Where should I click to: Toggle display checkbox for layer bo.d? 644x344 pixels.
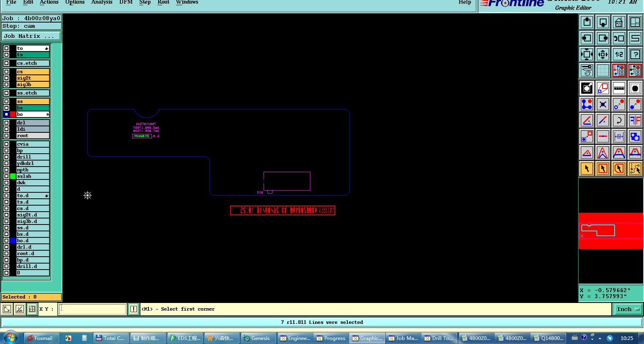[6, 241]
